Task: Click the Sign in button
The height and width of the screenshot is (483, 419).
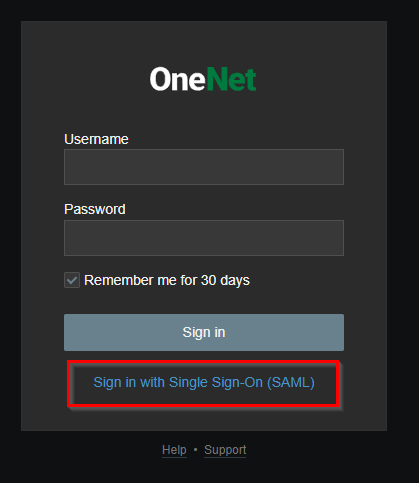Action: (204, 332)
